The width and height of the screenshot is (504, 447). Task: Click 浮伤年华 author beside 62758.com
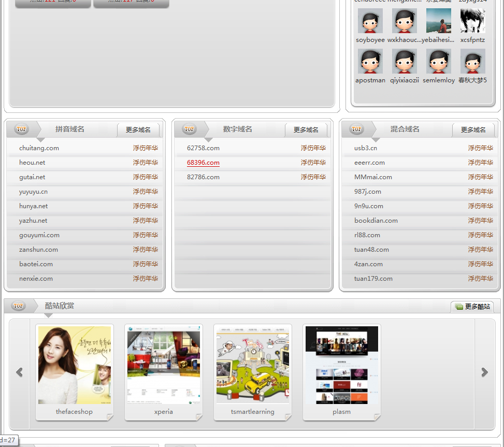pyautogui.click(x=313, y=148)
